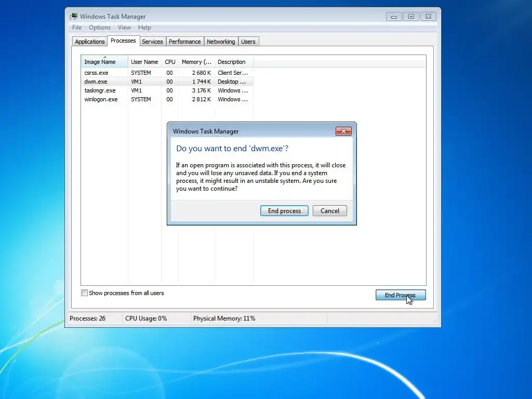Open the View menu
Screen dimensions: 532x399
[x=124, y=28]
